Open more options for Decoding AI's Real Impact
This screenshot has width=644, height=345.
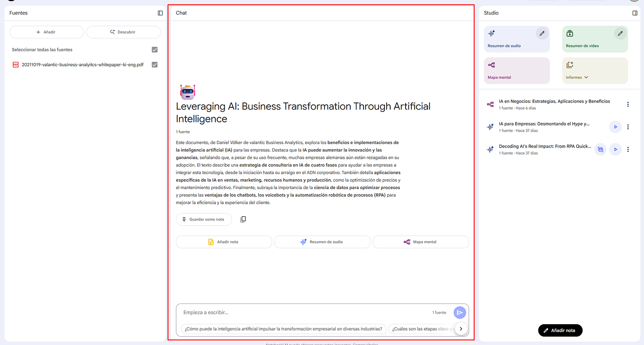click(628, 149)
